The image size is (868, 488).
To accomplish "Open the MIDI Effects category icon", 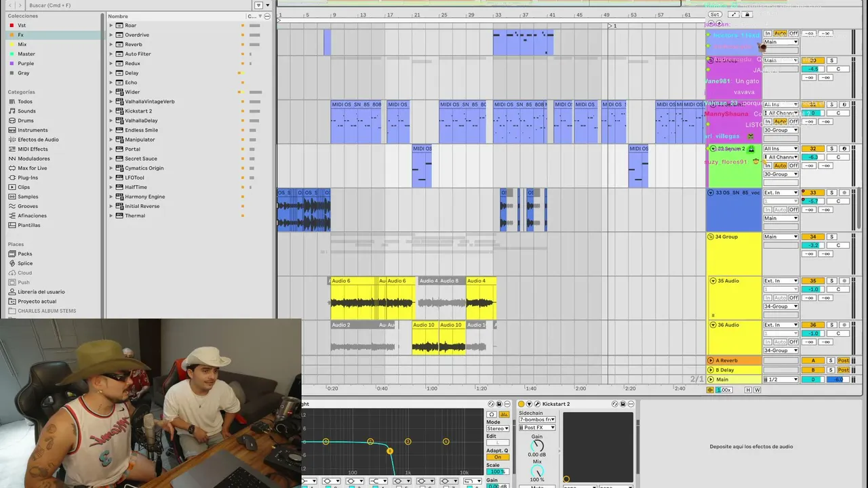I will pos(12,149).
